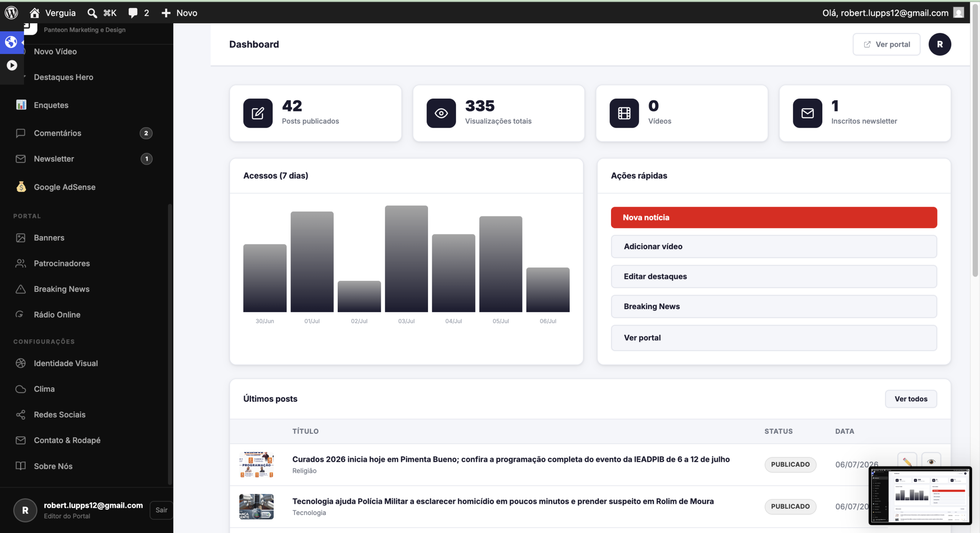Click PUBLICADO status of Tecnologia post
Viewport: 980px width, 533px height.
[790, 507]
